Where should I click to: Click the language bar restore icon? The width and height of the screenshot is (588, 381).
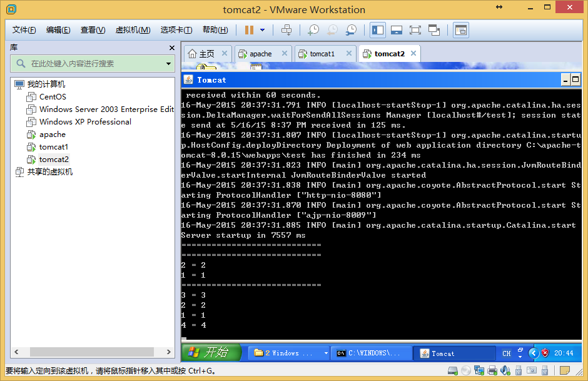tap(520, 350)
